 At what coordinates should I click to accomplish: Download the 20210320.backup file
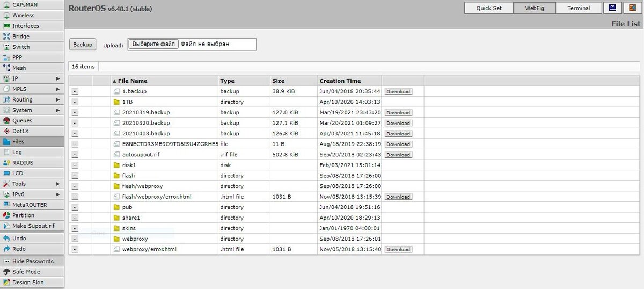[x=398, y=123]
